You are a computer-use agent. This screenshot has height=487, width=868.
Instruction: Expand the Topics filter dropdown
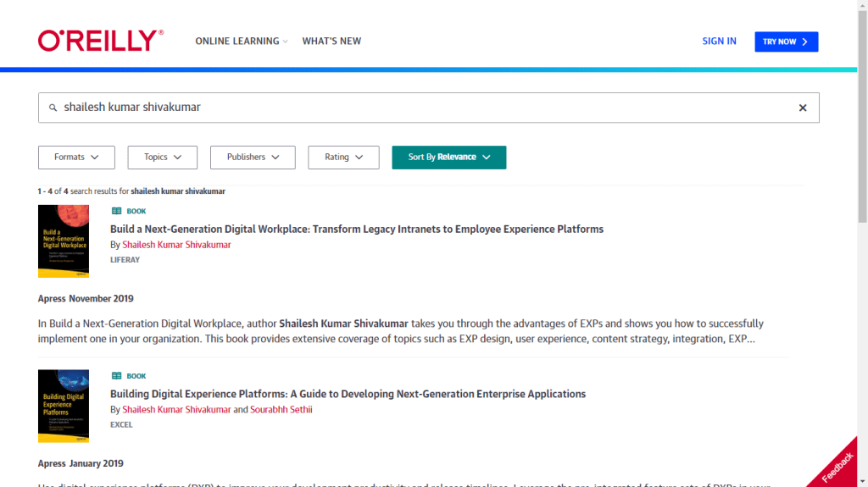(162, 158)
